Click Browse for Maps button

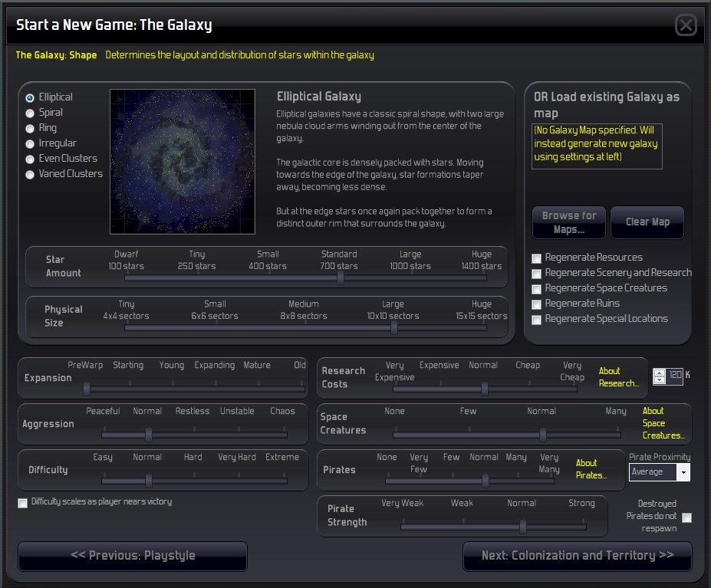pos(569,222)
